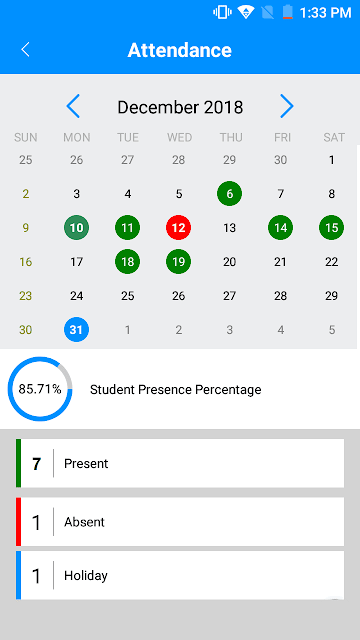Open the Holiday count row
This screenshot has height=640, width=360.
click(x=180, y=575)
